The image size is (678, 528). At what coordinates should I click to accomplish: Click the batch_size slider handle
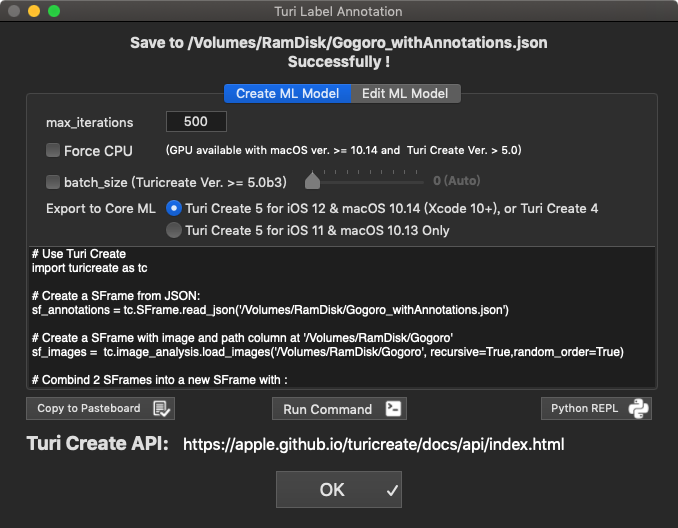(x=312, y=180)
